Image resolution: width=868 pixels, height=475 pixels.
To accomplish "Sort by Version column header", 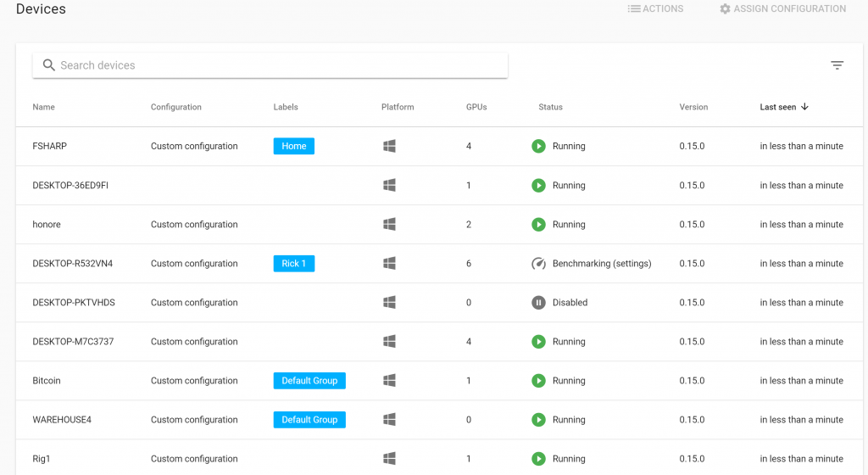I will (693, 107).
